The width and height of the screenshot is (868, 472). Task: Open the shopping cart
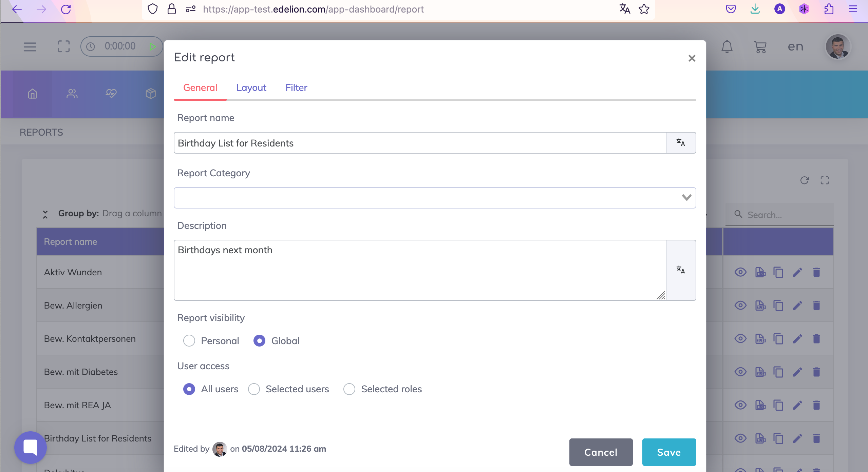pyautogui.click(x=760, y=47)
